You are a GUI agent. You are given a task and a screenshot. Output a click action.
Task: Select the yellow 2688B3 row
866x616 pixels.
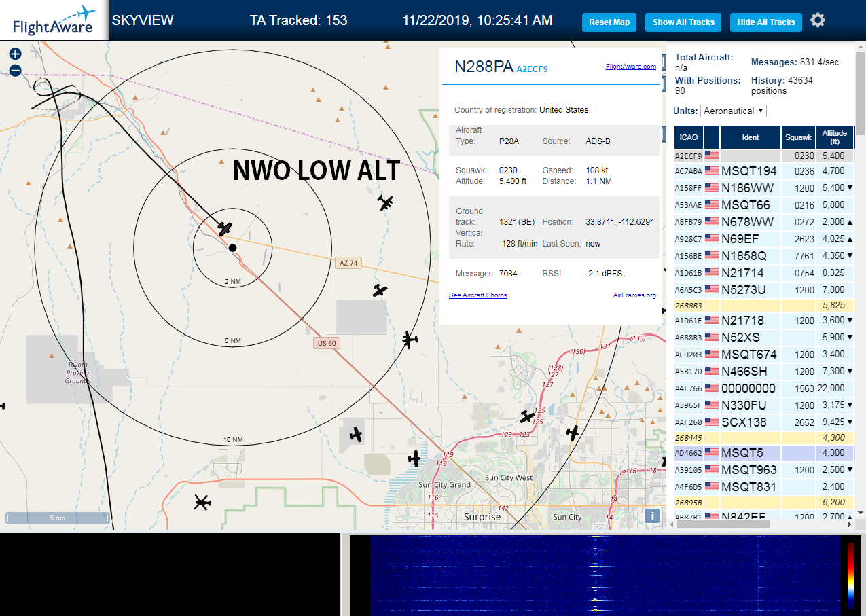[763, 306]
